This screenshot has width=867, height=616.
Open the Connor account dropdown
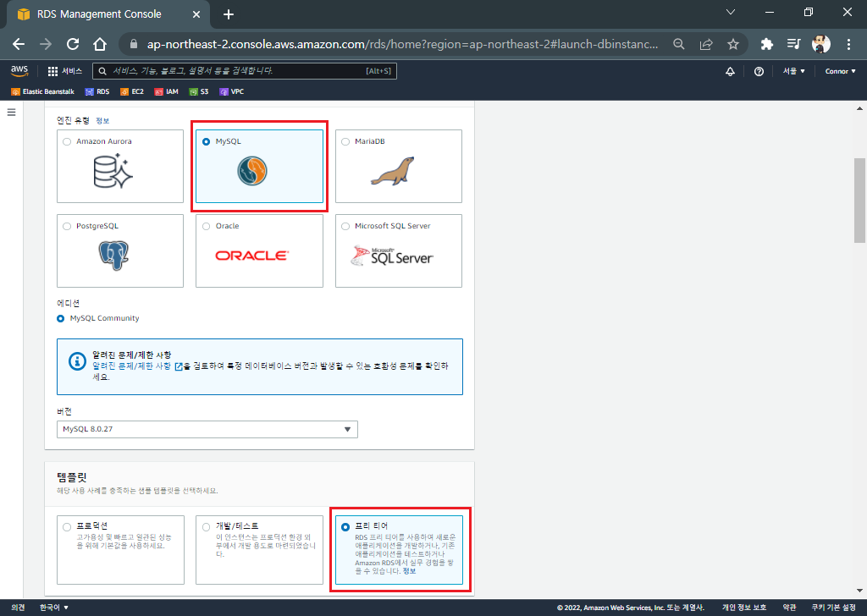[x=840, y=71]
